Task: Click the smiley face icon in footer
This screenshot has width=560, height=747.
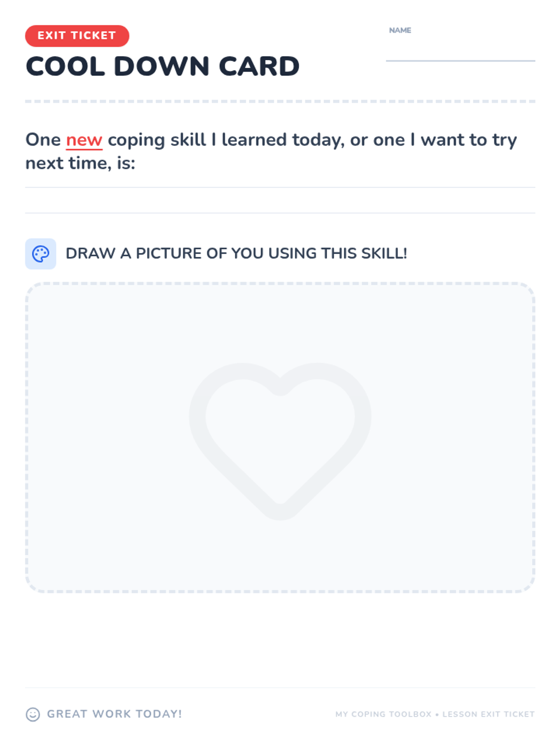Action: [x=33, y=714]
